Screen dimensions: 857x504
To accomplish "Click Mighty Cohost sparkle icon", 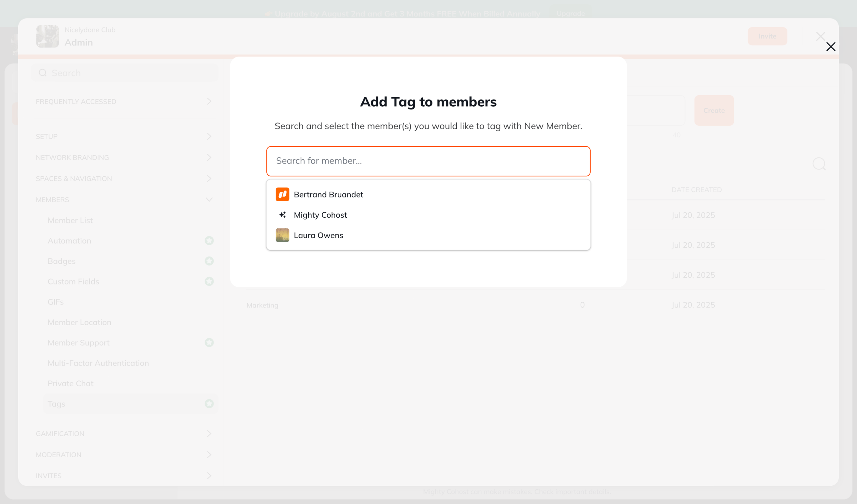I will point(282,215).
